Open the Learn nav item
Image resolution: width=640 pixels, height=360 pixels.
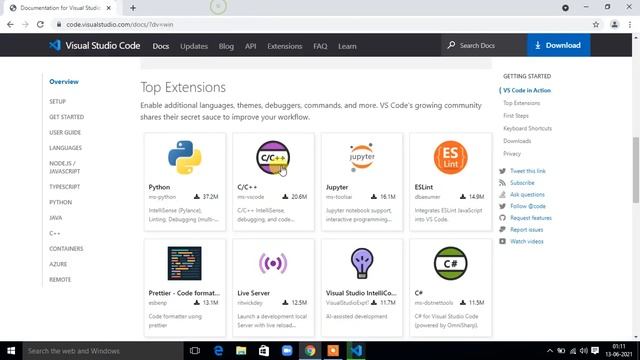[x=347, y=46]
